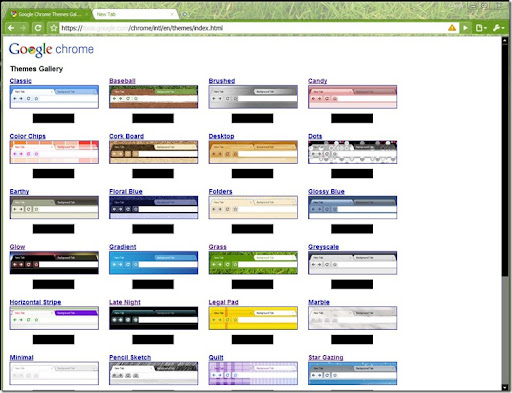Open the Color Chips theme link
The height and width of the screenshot is (393, 512).
click(28, 136)
